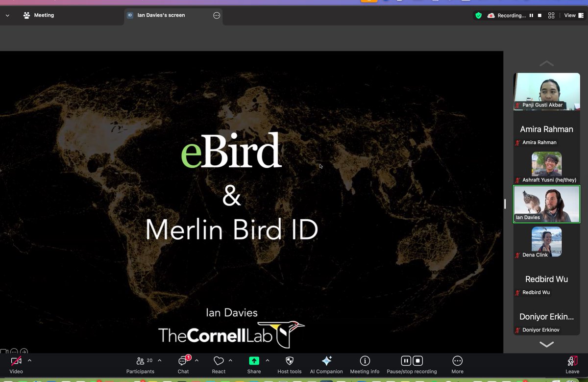Unmute Ian Davies's microphone
The width and height of the screenshot is (588, 382).
pos(517,217)
